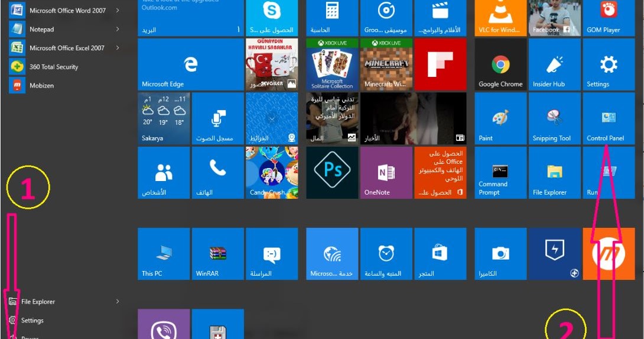This screenshot has width=644, height=339.
Task: Open the Skype tile
Action: 272,18
